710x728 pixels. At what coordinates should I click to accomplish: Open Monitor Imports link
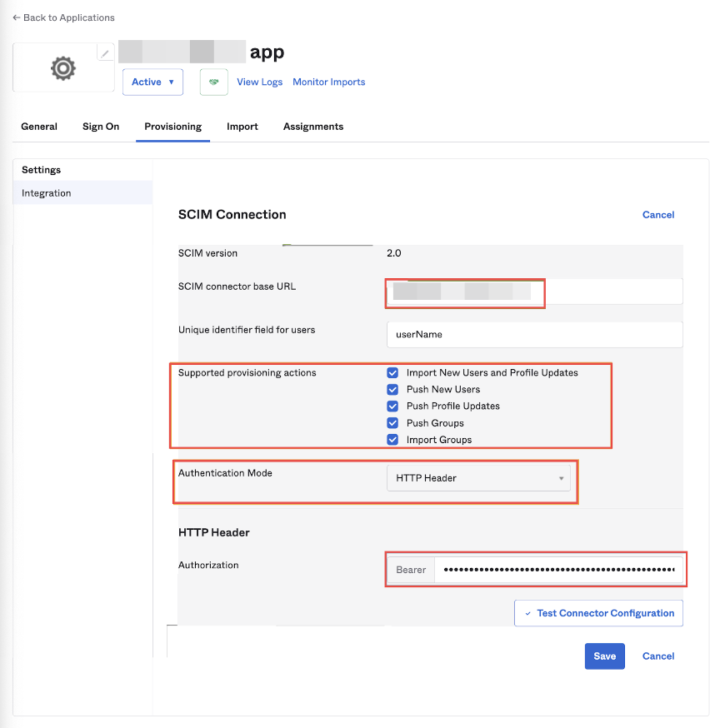click(329, 82)
